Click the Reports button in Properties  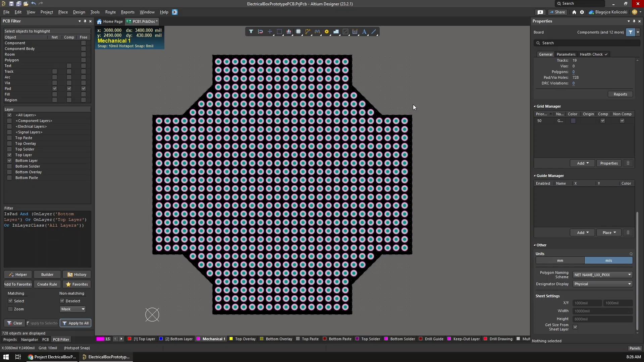click(x=620, y=94)
